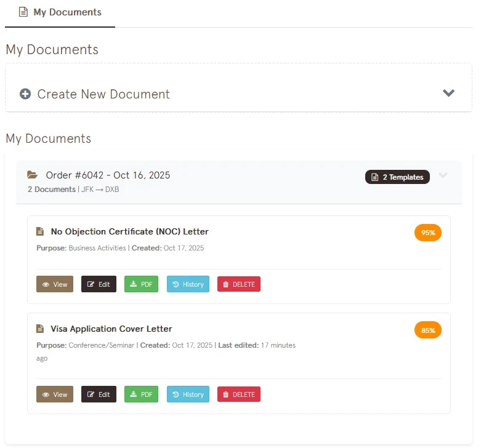
Task: Switch to the My Documents tab
Action: point(60,12)
